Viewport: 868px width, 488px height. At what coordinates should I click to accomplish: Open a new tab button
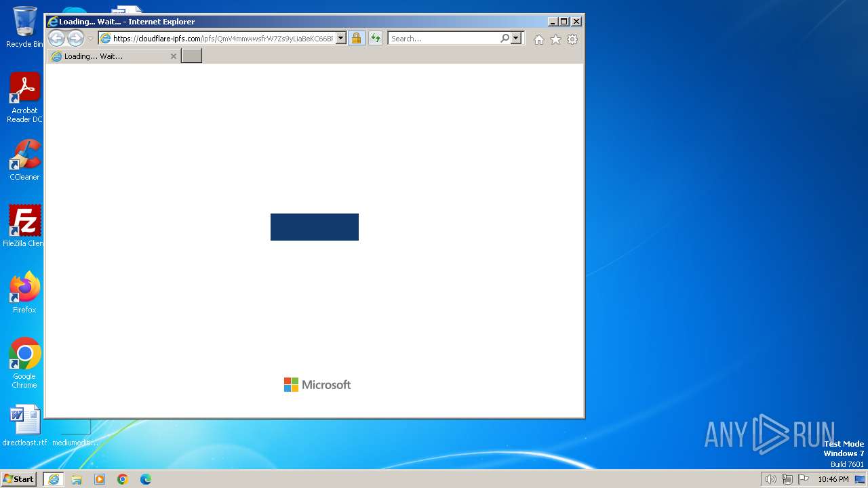tap(192, 56)
